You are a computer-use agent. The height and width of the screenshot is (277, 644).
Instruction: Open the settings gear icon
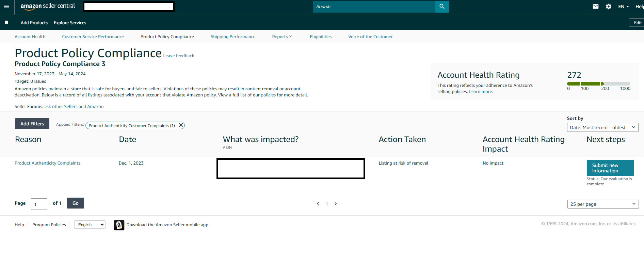609,6
